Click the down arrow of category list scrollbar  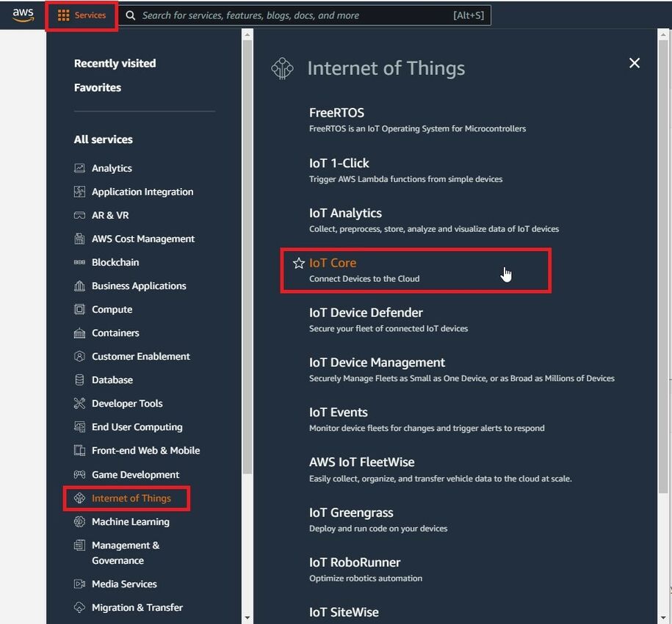coord(248,618)
